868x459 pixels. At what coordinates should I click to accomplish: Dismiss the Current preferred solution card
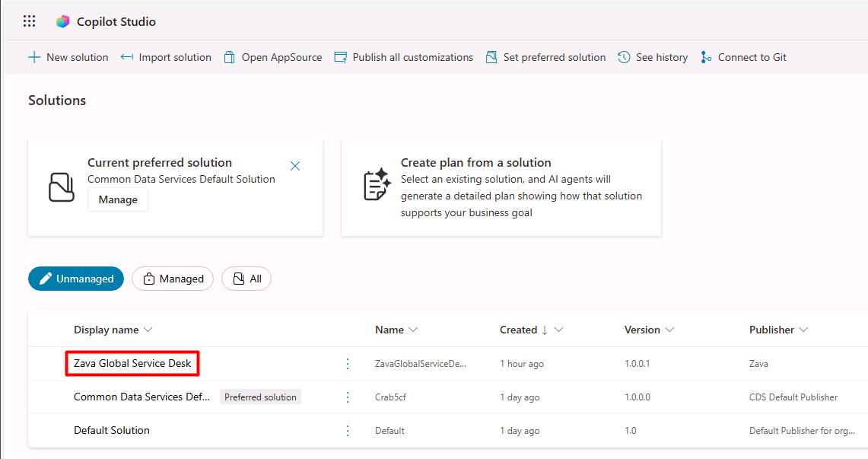295,165
